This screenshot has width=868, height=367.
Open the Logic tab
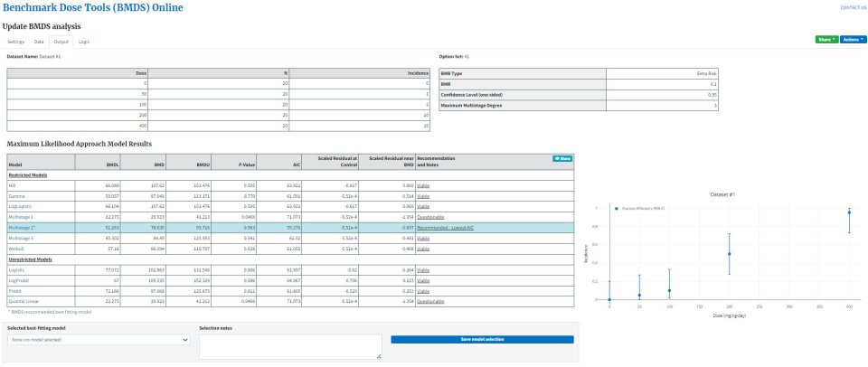tap(84, 42)
